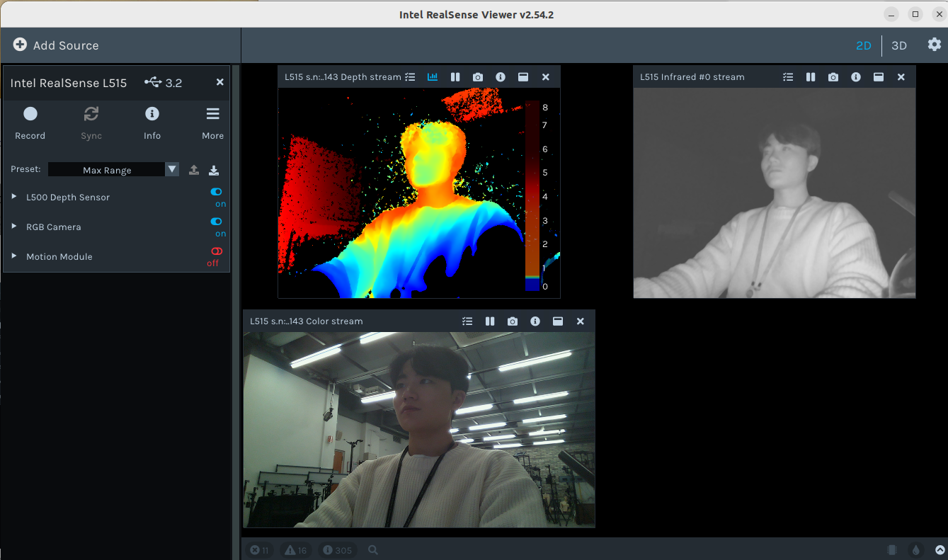948x560 pixels.
Task: Pause the Infrared #0 stream
Action: [811, 76]
